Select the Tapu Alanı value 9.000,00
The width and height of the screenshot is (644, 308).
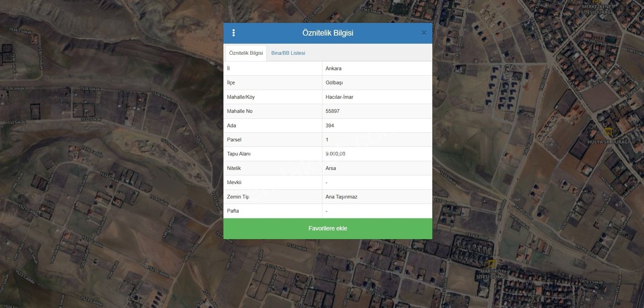335,154
